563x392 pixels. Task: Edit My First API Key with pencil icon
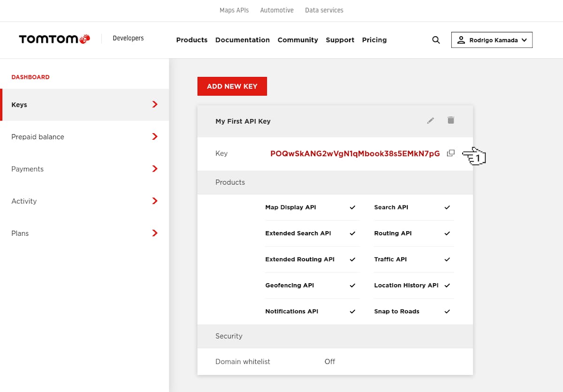click(x=430, y=121)
